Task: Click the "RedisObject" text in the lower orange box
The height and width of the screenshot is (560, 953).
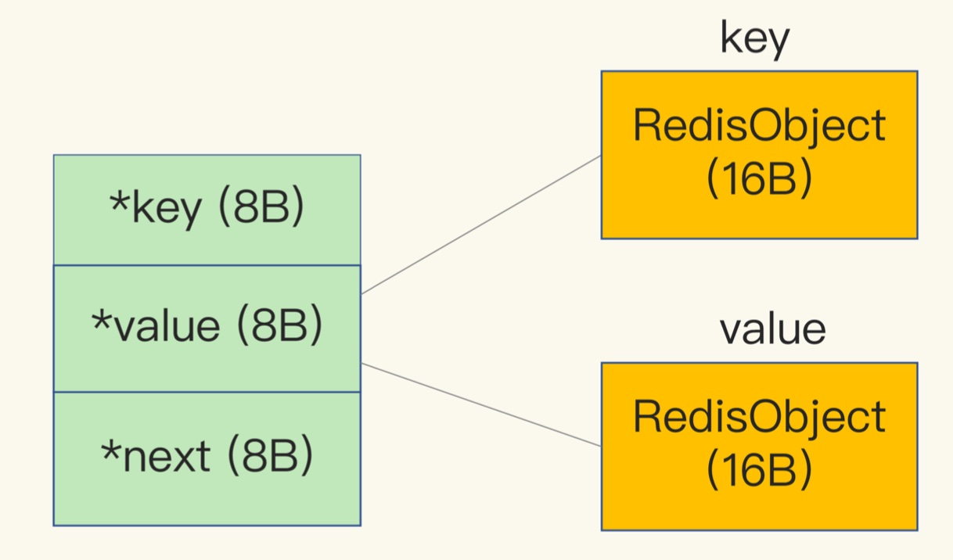Action: (x=758, y=417)
